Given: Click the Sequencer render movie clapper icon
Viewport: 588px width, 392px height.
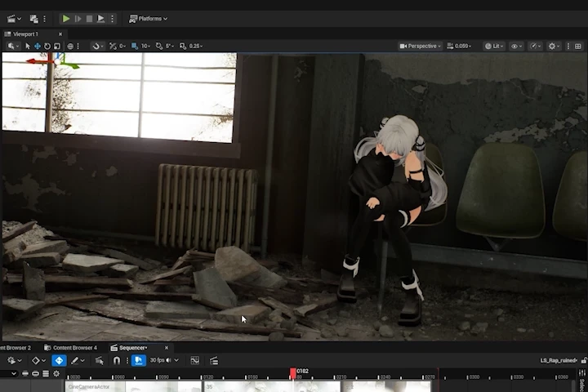Looking at the screenshot, I should [214, 360].
